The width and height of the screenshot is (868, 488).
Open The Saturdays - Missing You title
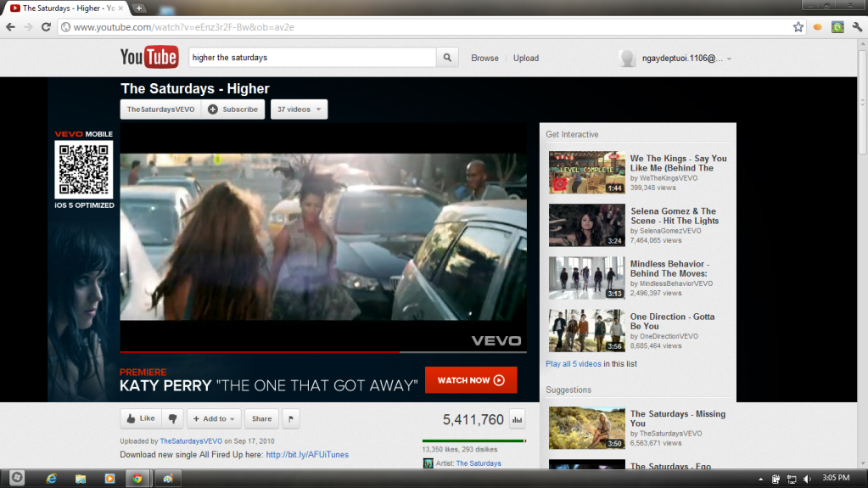click(x=678, y=418)
